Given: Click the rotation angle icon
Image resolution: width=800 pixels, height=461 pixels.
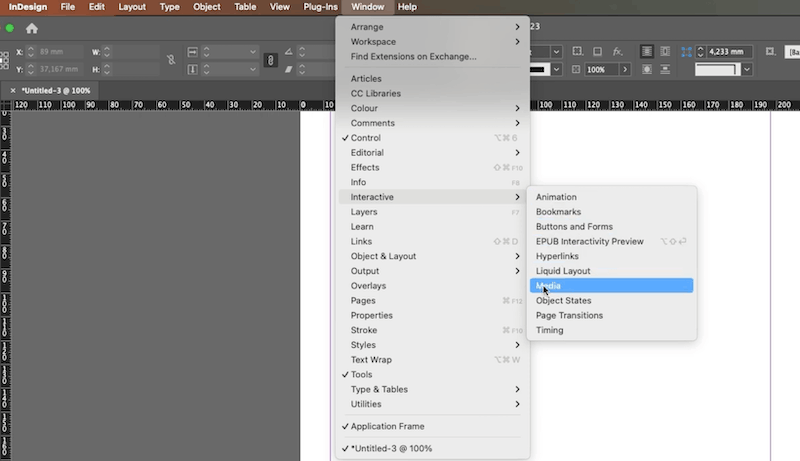Looking at the screenshot, I should click(x=288, y=52).
